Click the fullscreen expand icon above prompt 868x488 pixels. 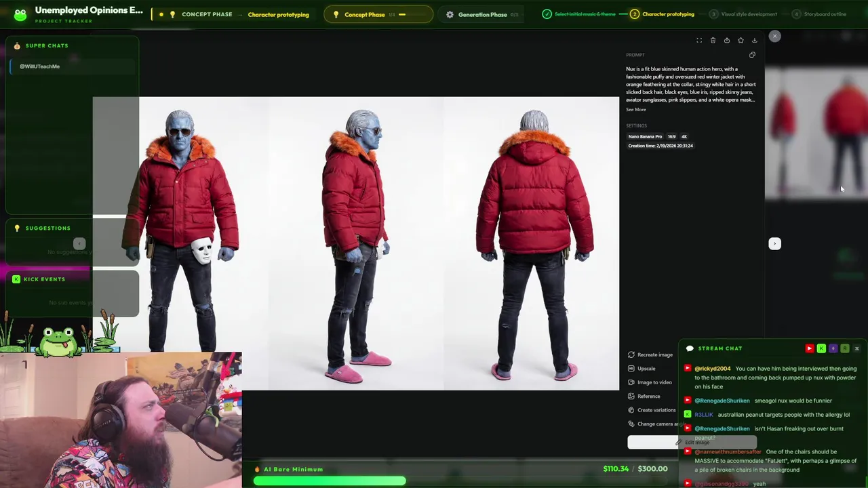coord(699,41)
